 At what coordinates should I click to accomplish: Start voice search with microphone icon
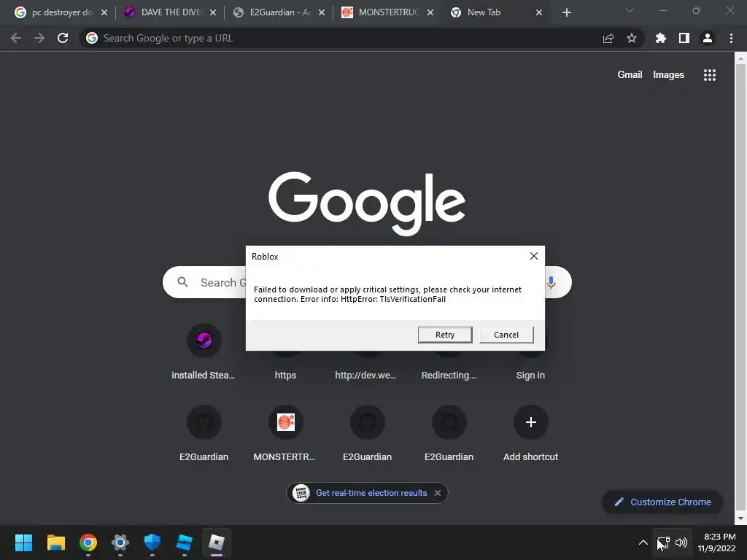tap(551, 282)
